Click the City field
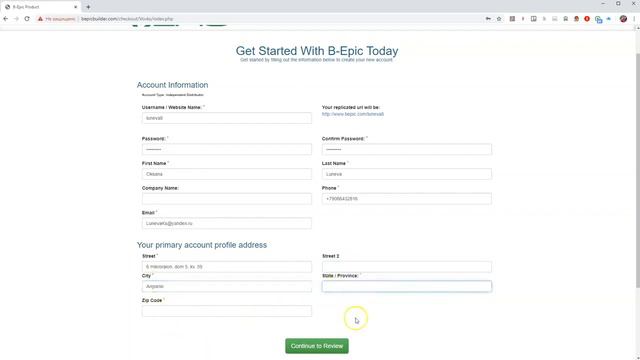Viewport: 640px width, 360px height. pos(227,286)
